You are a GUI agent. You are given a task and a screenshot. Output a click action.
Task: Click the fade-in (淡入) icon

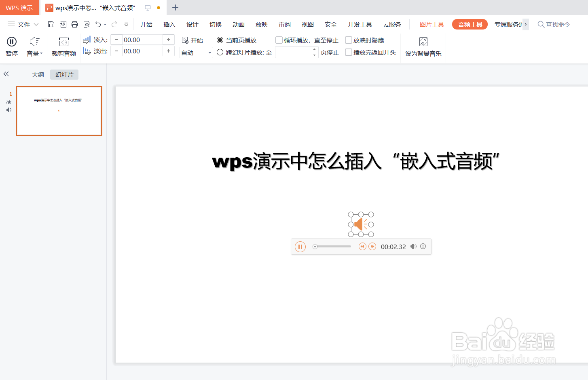[87, 40]
